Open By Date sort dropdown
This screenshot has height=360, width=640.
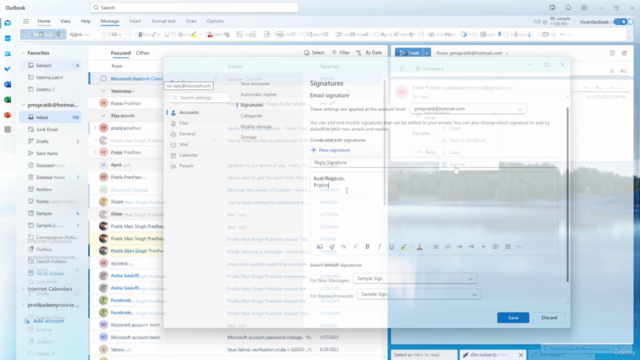369,53
